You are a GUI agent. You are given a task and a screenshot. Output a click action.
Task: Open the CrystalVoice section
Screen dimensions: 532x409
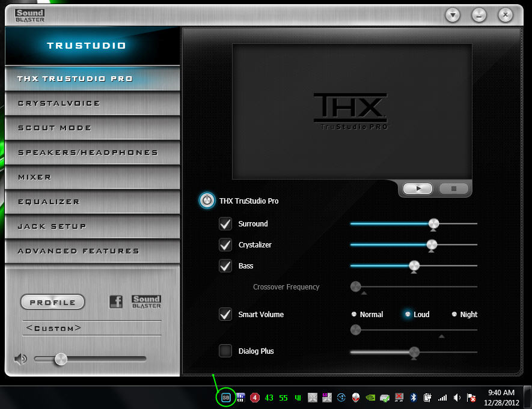[x=93, y=103]
